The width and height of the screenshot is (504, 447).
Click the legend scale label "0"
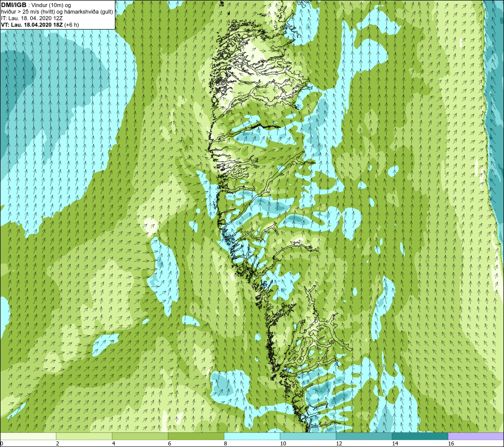point(2,444)
